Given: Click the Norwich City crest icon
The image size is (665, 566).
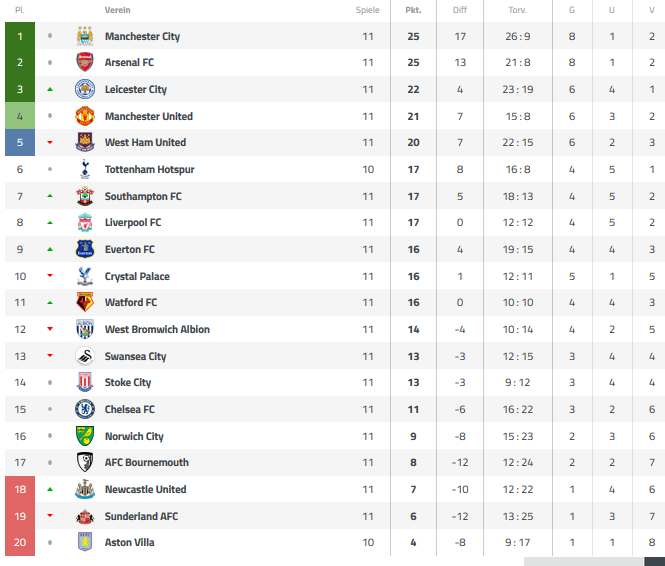Looking at the screenshot, I should tap(85, 436).
